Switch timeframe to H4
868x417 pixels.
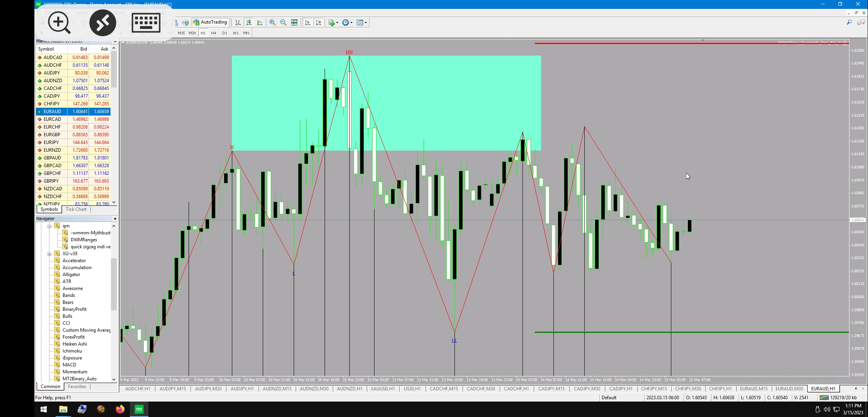click(x=213, y=33)
